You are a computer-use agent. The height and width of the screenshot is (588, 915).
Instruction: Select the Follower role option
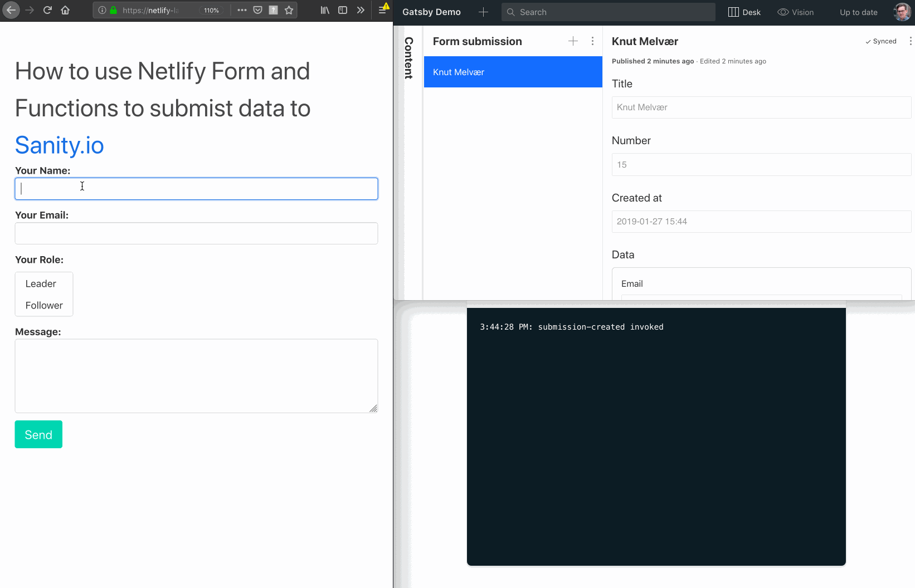[x=44, y=305]
